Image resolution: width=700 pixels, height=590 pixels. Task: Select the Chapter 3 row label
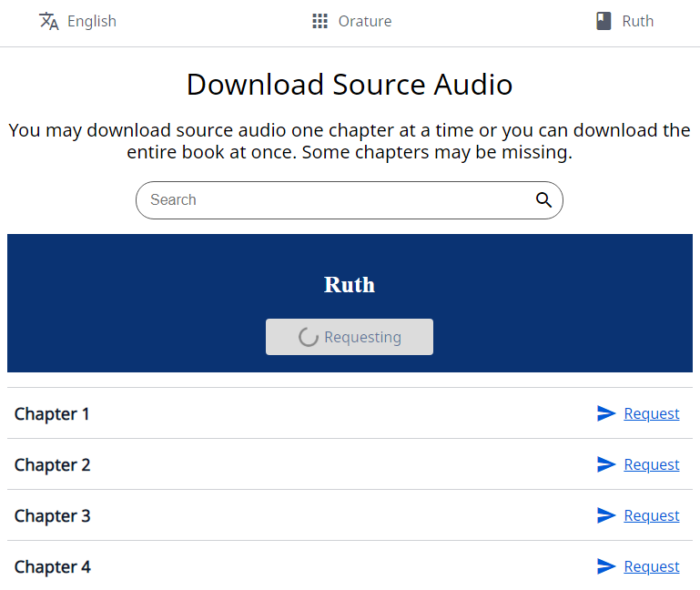click(x=52, y=516)
